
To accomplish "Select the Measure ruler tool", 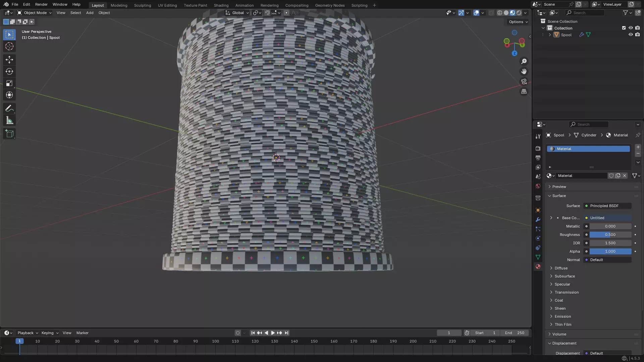I will point(9,121).
